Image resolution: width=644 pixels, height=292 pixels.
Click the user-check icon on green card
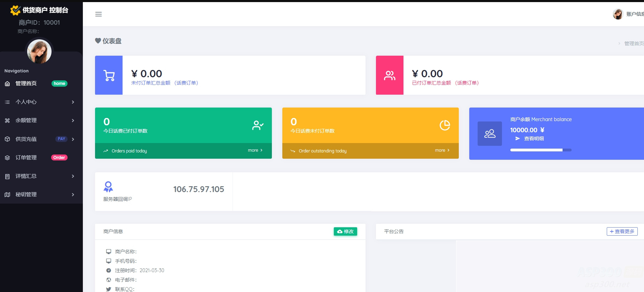(258, 125)
